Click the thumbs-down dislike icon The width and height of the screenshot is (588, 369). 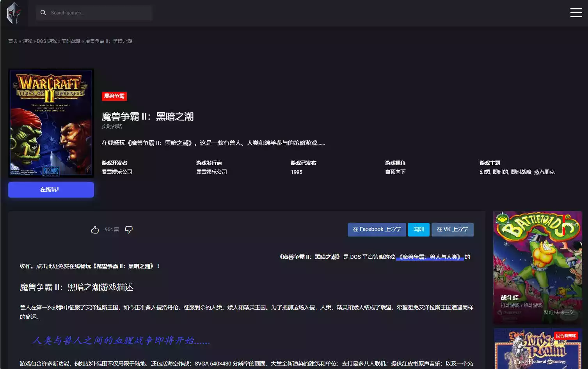129,230
